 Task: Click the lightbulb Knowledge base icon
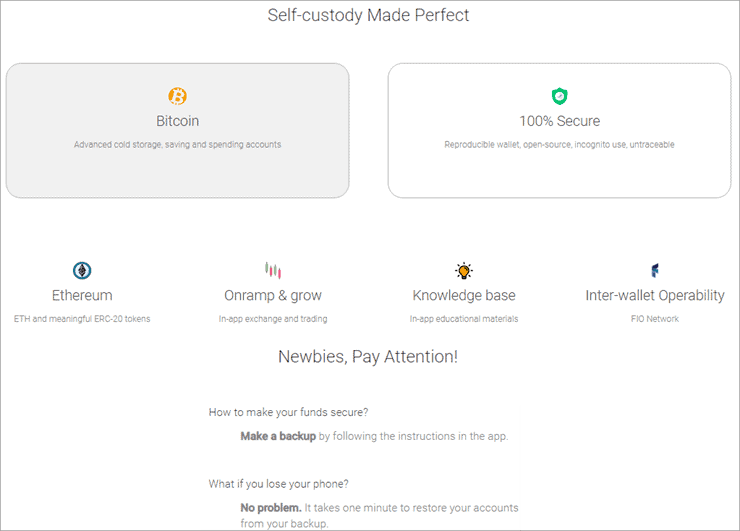[463, 270]
